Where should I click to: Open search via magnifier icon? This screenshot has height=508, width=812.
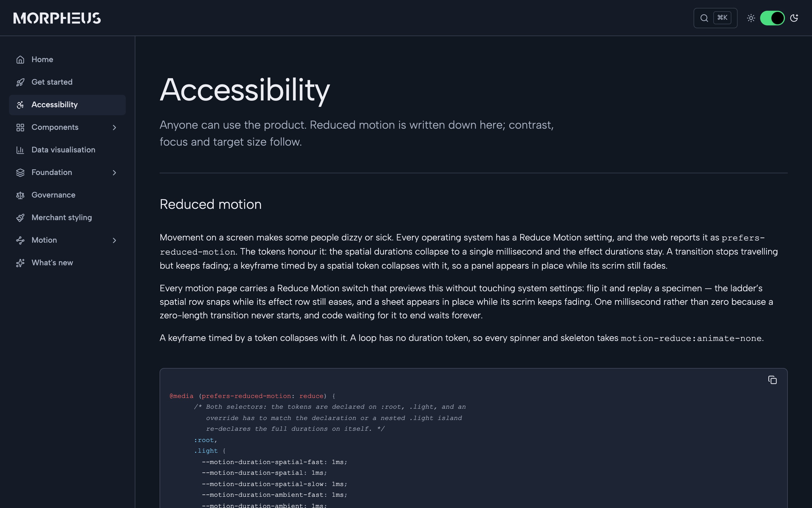tap(704, 18)
